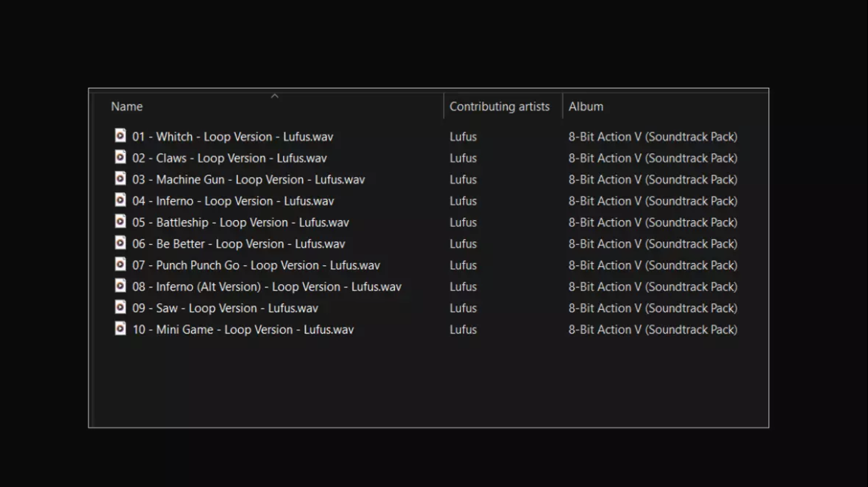Click the Lufus artist cell for 02 - Claws
This screenshot has width=868, height=487.
(x=463, y=159)
